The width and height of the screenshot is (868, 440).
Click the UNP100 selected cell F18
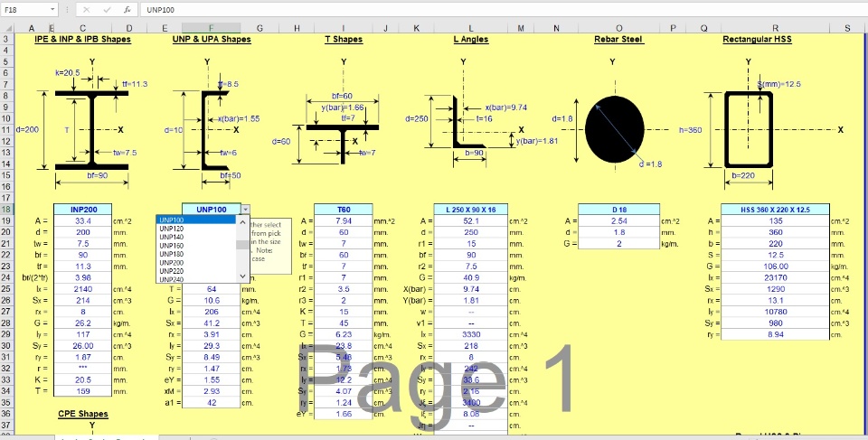[212, 210]
